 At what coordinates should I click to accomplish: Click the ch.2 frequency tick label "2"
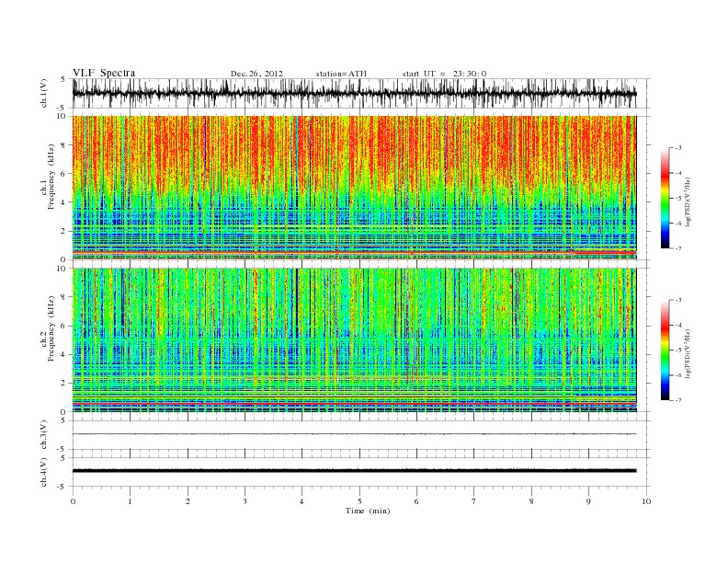point(63,384)
